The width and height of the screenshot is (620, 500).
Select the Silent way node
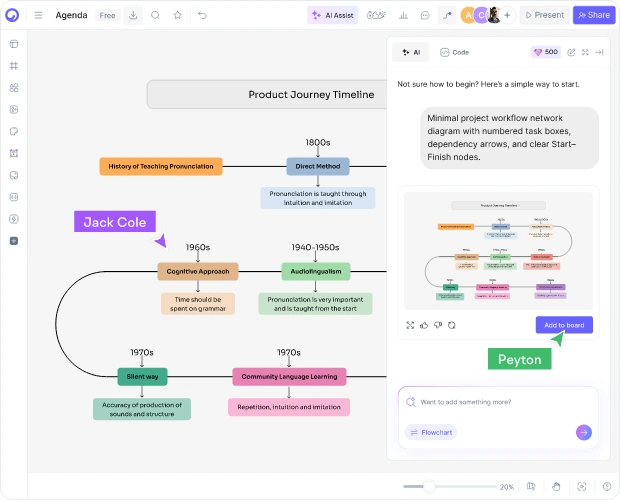click(142, 377)
